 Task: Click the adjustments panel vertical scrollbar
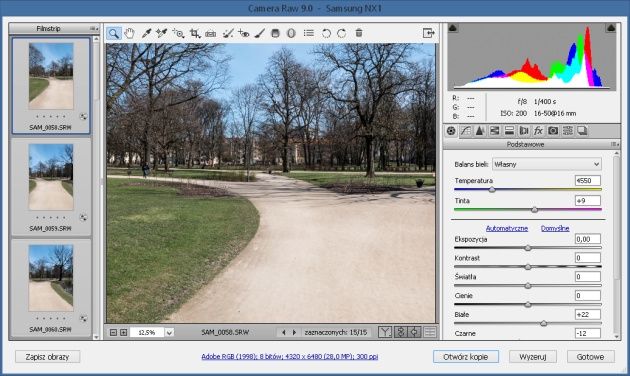(x=617, y=219)
